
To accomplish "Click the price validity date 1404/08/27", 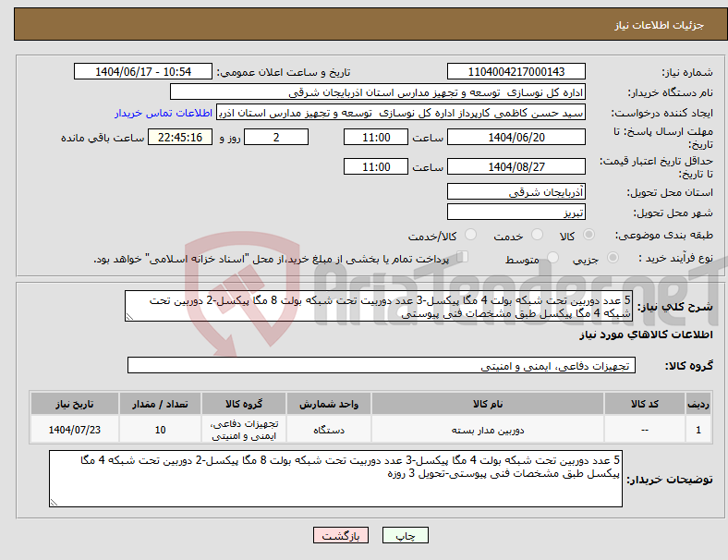I will pos(516,166).
